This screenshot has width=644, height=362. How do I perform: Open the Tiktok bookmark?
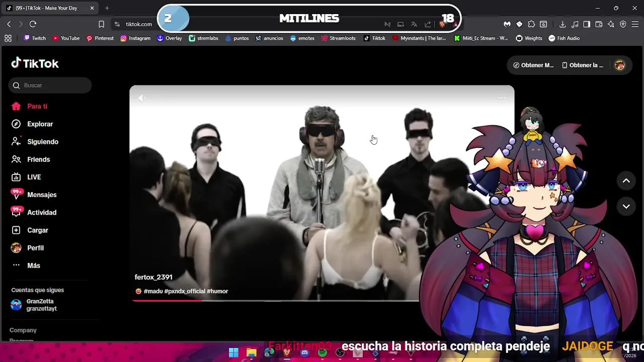coord(374,38)
